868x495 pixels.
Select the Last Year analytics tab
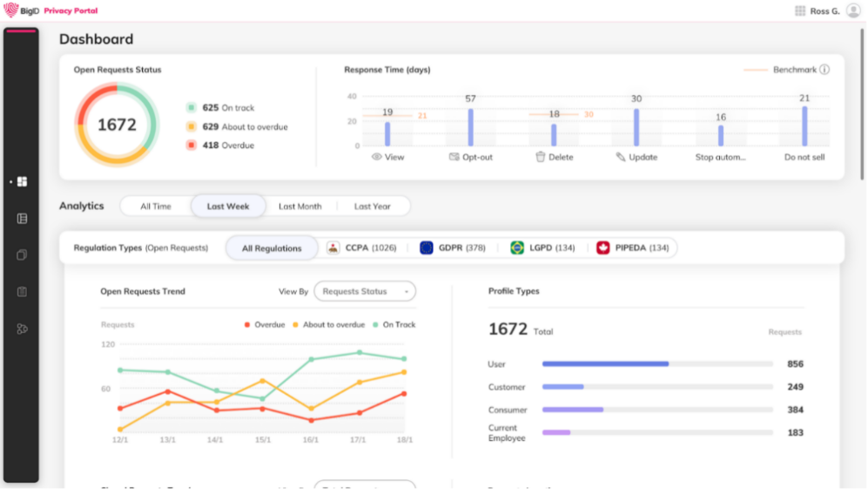(372, 207)
